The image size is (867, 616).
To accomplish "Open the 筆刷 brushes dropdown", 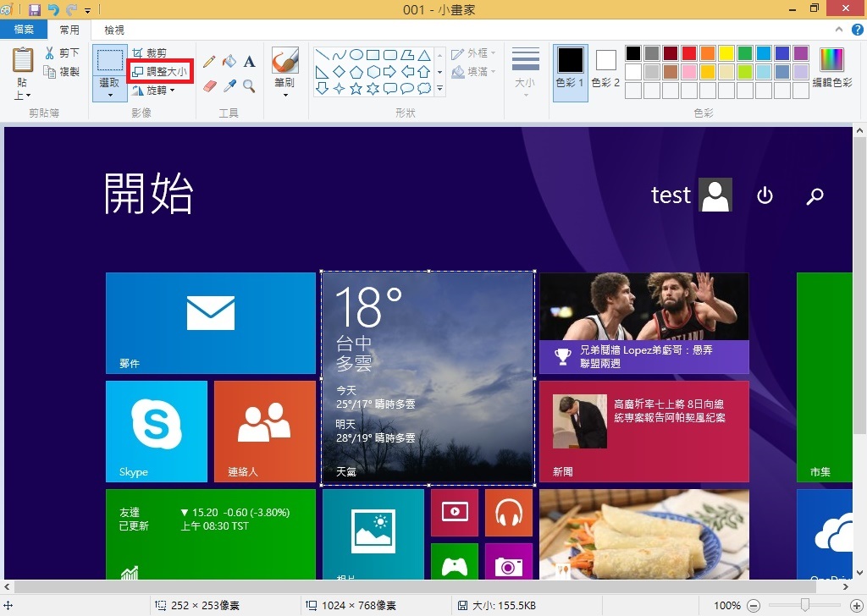I will [284, 95].
